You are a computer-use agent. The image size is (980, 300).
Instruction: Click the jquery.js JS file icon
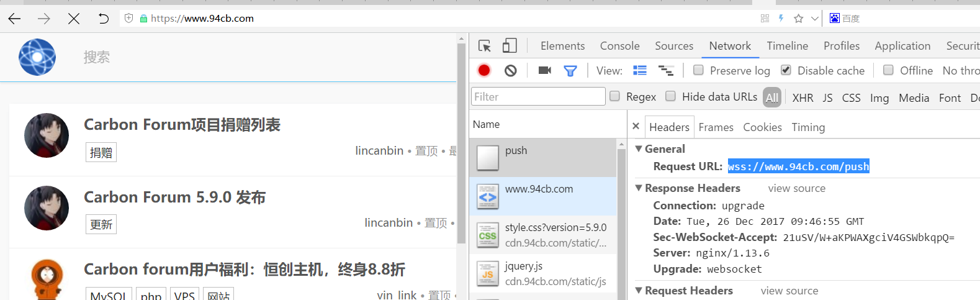pos(488,274)
